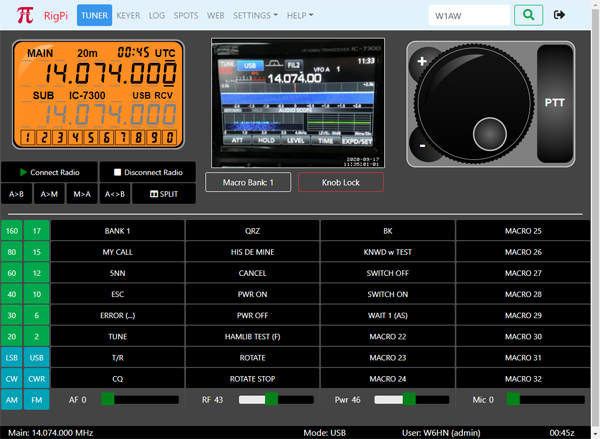The image size is (600, 439).
Task: Click the W1AW callsign search field
Action: [469, 16]
